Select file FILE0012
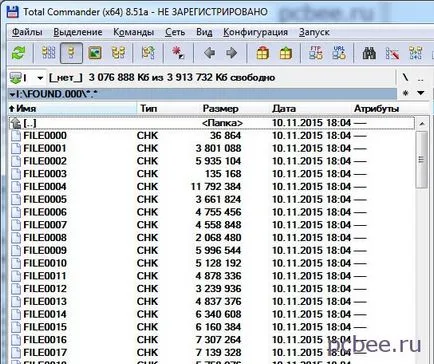The image size is (434, 364). [x=212, y=289]
